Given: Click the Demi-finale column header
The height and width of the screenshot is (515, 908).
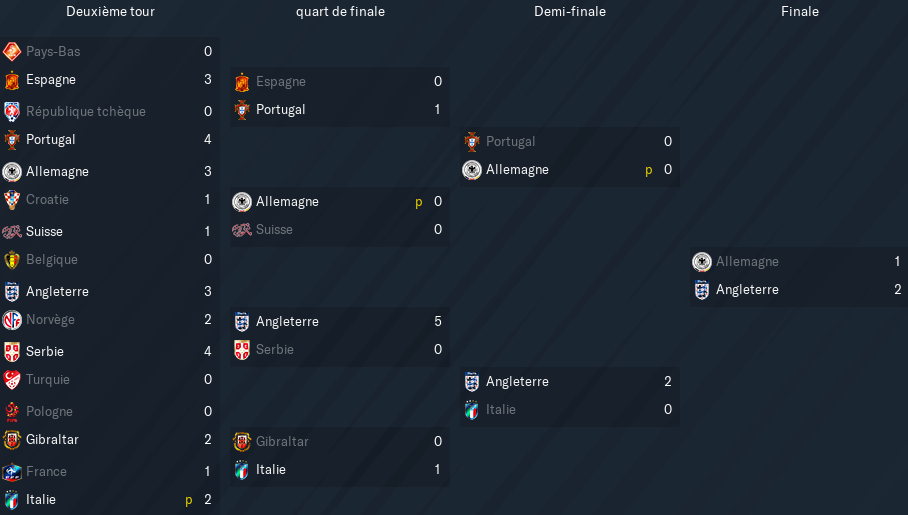Looking at the screenshot, I should (x=570, y=11).
